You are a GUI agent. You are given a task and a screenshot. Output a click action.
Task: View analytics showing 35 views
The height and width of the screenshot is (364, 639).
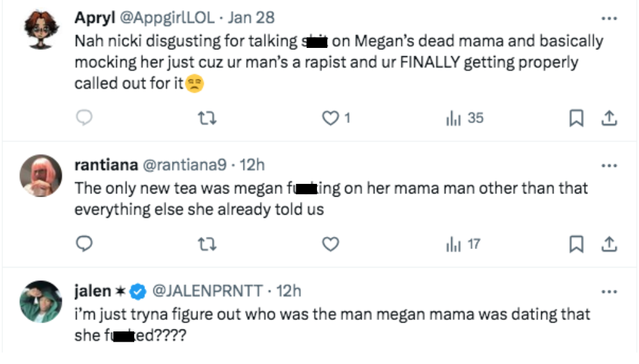(465, 118)
